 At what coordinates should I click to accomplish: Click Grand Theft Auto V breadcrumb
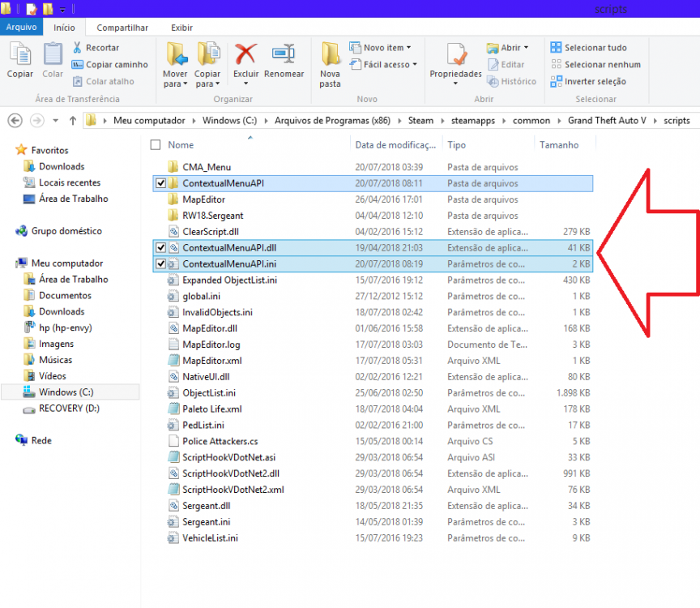pos(607,121)
